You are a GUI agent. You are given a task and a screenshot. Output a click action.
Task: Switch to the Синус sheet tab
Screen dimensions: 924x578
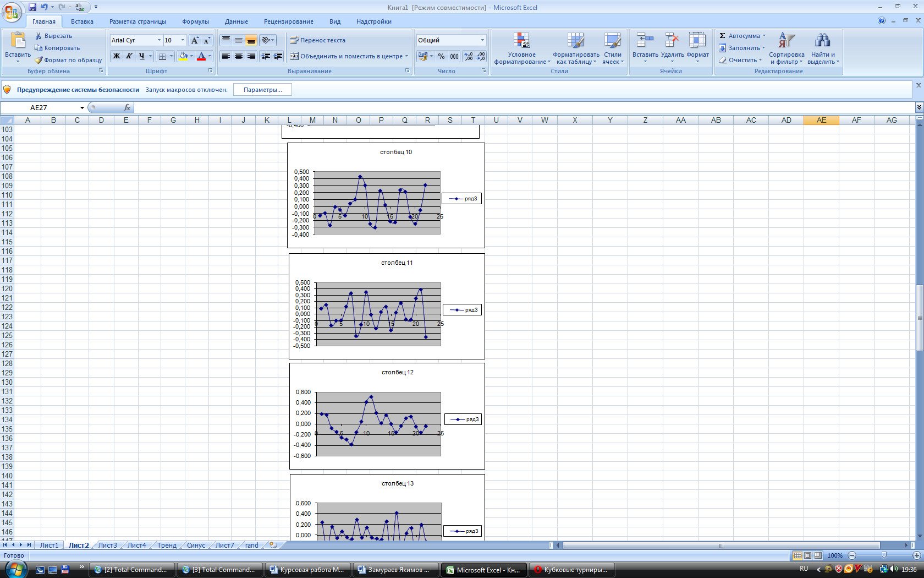[x=196, y=546]
